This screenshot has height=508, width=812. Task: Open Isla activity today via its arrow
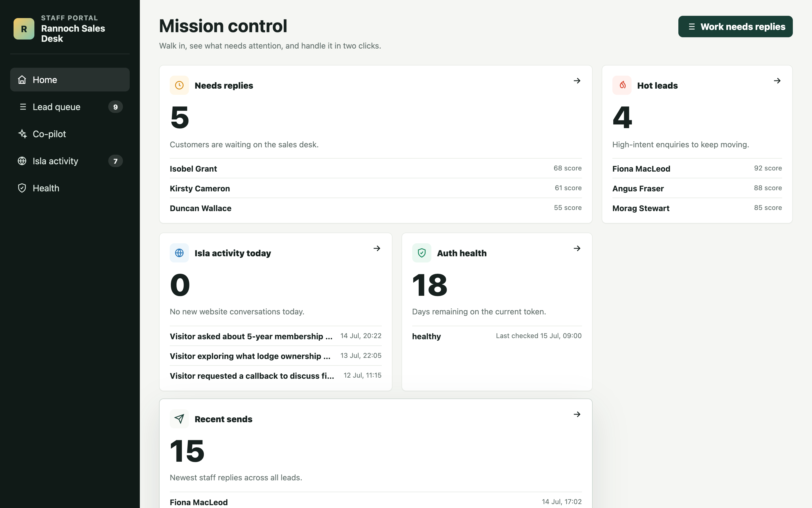(x=377, y=248)
